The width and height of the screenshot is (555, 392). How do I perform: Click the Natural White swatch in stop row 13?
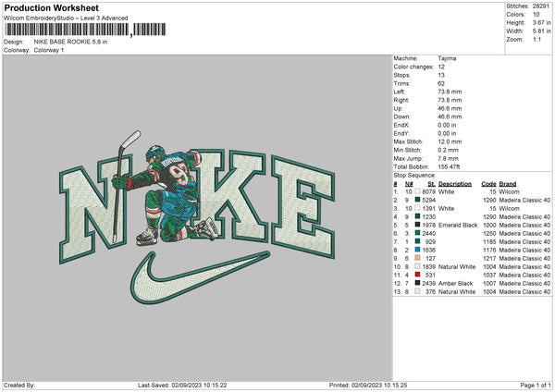pos(418,291)
